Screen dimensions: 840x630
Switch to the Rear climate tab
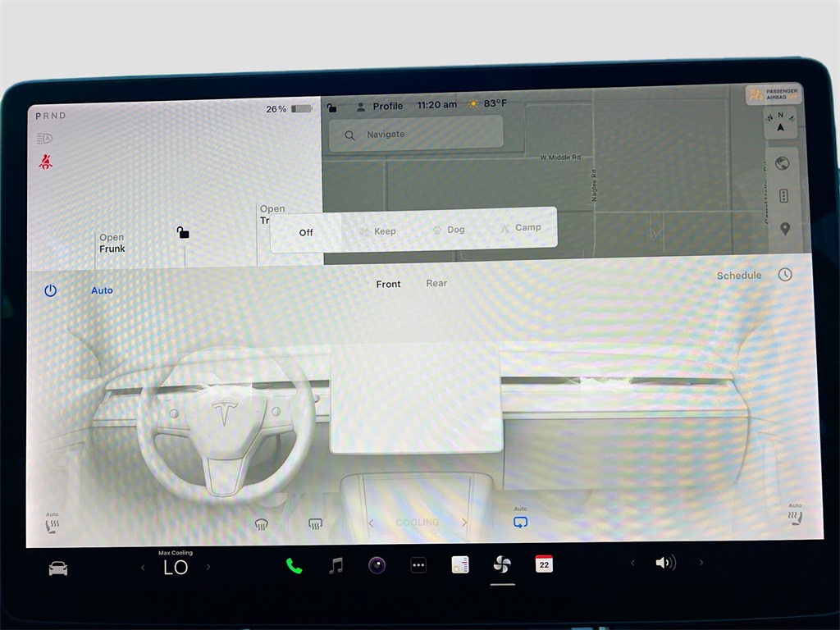click(436, 283)
